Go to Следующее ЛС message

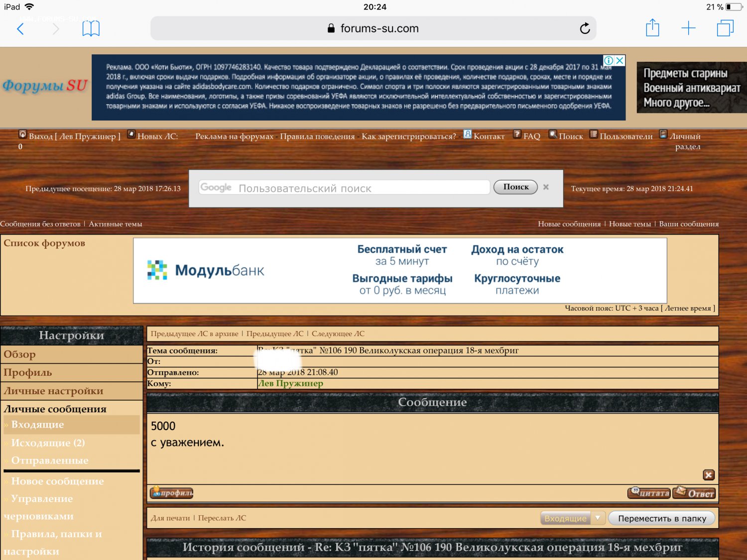click(x=338, y=334)
